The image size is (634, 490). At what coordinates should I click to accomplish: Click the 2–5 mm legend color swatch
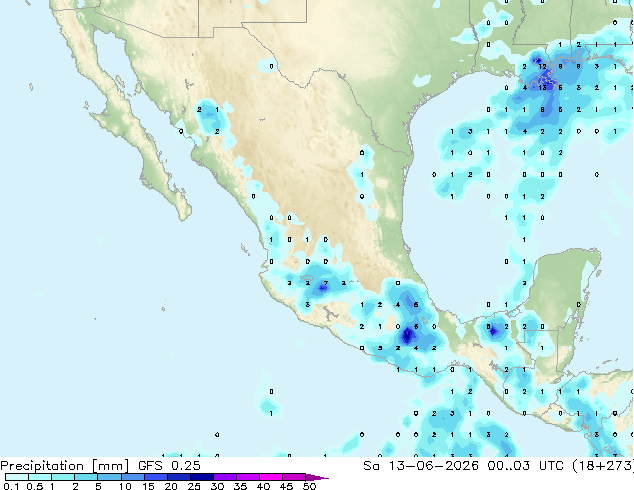pyautogui.click(x=86, y=477)
